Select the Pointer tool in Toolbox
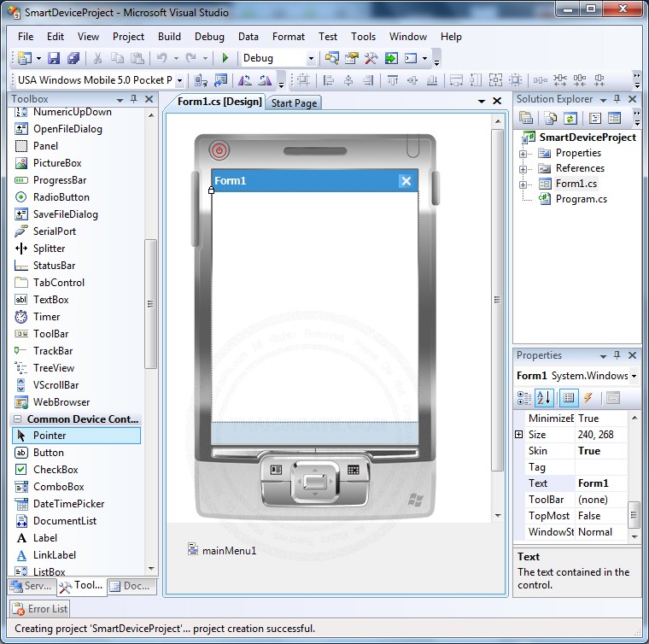 (77, 436)
